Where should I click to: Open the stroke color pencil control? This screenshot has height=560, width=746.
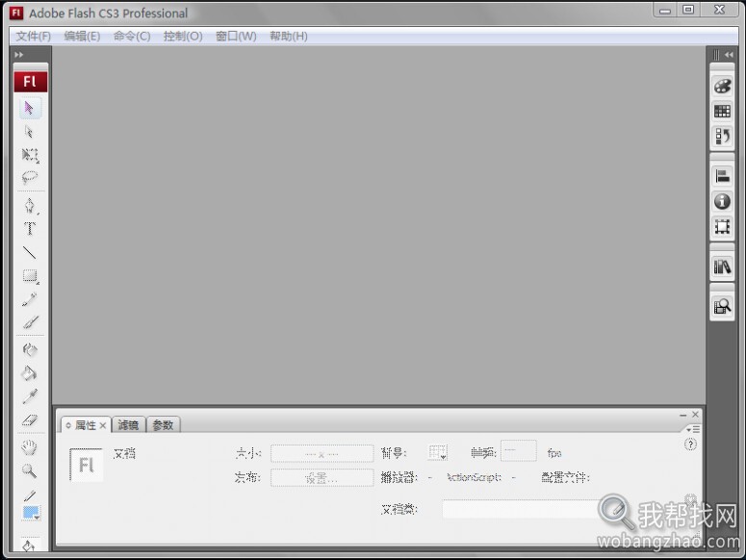coord(30,496)
